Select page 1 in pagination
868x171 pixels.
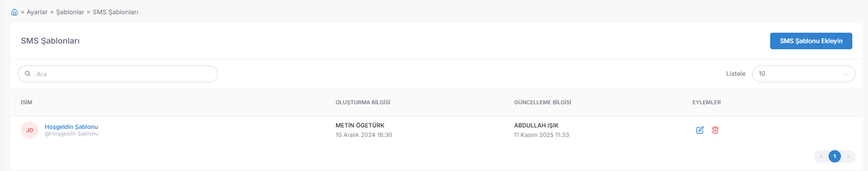[x=835, y=156]
